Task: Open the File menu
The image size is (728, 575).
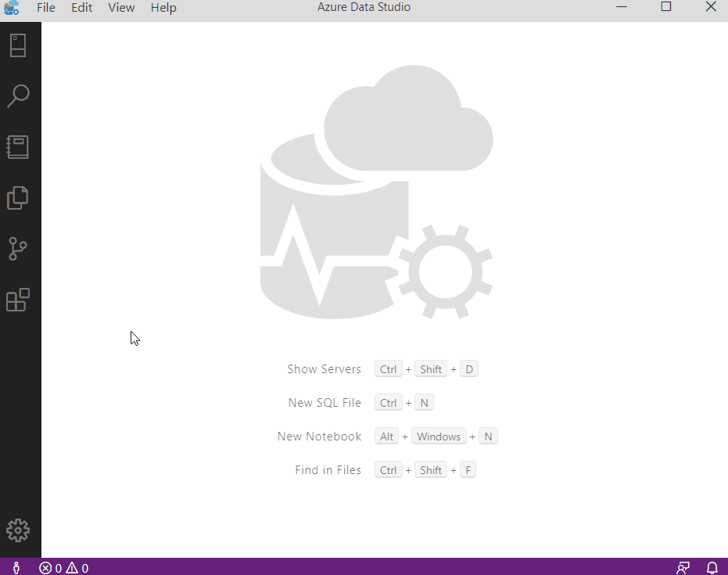Action: tap(46, 8)
